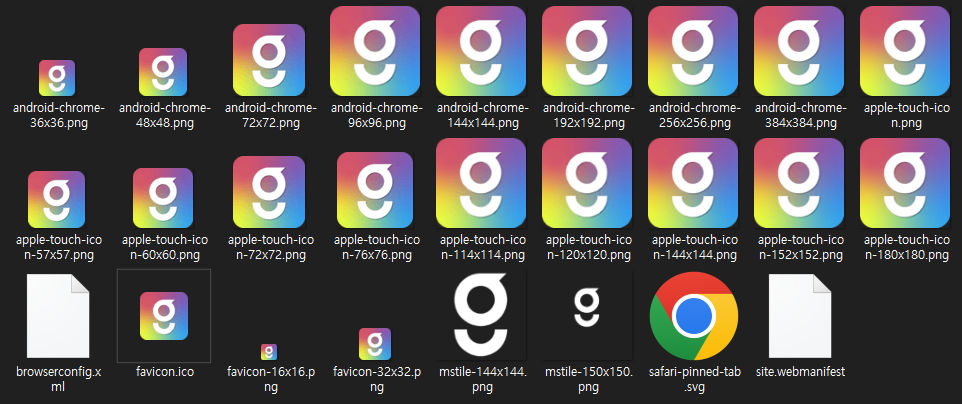
Task: Click the android-chrome-72x72.png file name
Action: 270,115
